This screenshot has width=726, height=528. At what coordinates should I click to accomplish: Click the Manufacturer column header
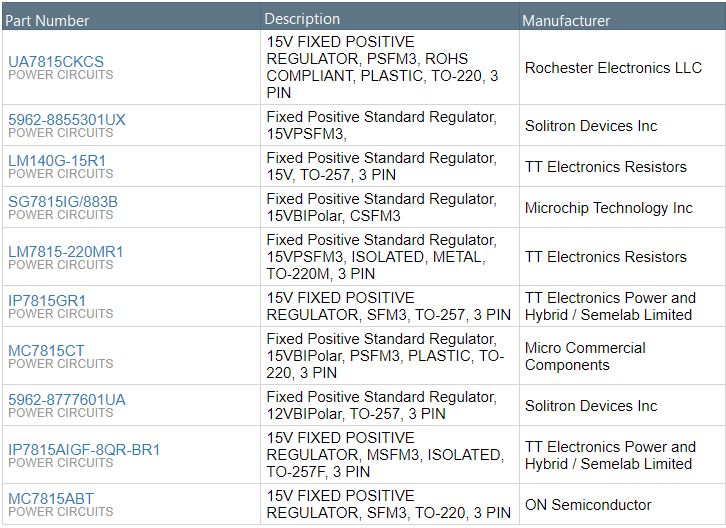pos(566,20)
